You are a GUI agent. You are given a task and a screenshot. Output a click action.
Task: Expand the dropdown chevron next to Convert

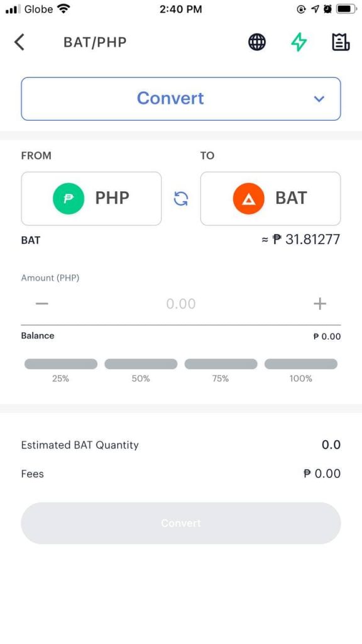coord(319,99)
